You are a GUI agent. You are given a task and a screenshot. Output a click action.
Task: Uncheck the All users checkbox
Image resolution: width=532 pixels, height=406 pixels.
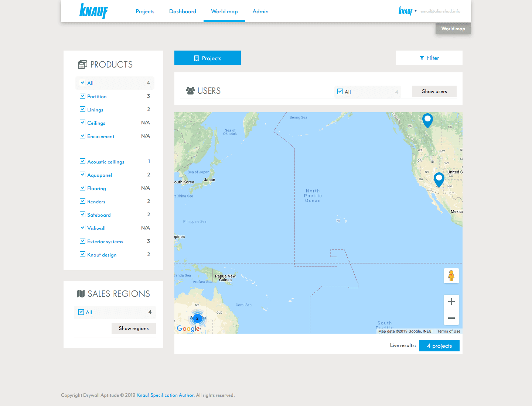click(340, 92)
